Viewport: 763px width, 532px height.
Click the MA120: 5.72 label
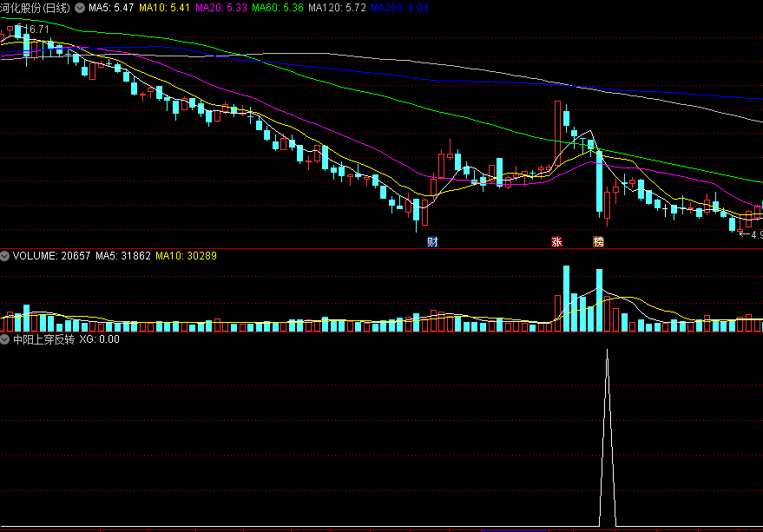tap(337, 8)
